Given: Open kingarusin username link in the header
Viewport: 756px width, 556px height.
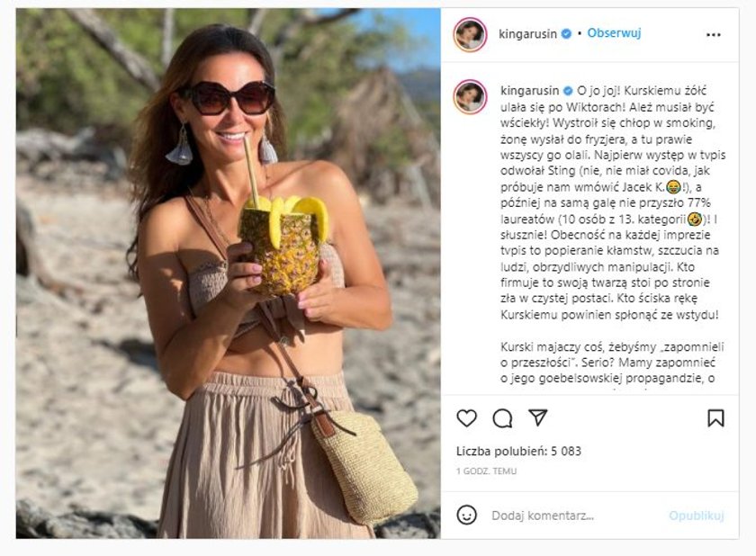Looking at the screenshot, I should [527, 34].
